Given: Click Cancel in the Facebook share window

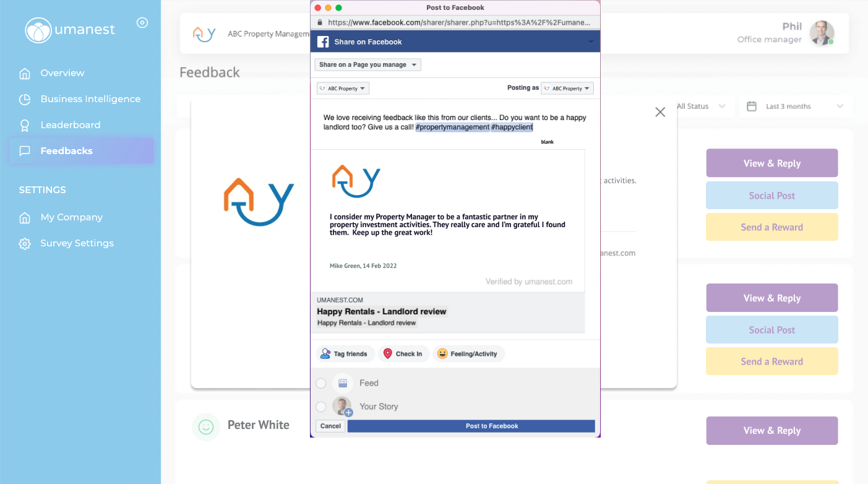Looking at the screenshot, I should point(330,426).
